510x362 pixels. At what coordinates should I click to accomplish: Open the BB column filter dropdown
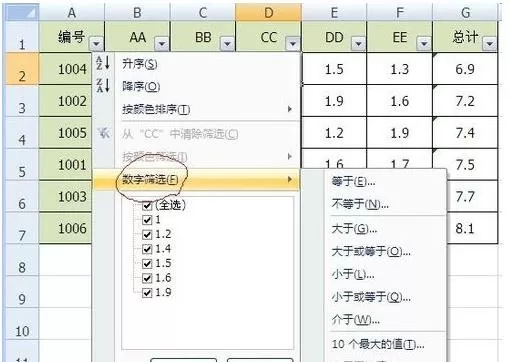click(227, 43)
